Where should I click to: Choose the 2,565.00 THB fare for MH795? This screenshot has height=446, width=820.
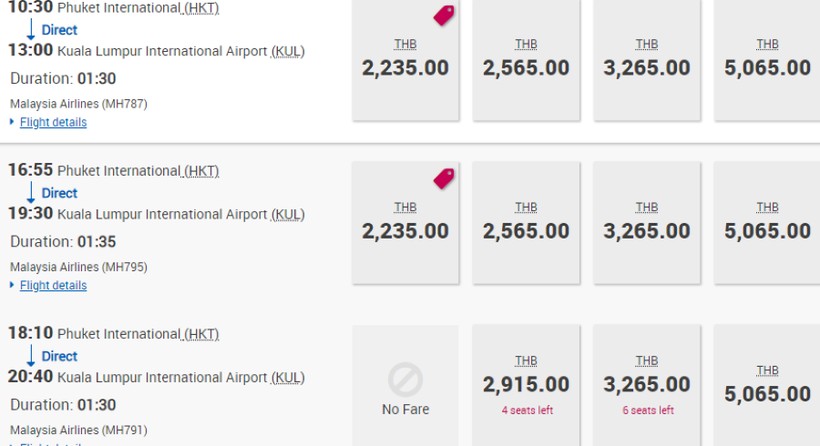tap(526, 223)
